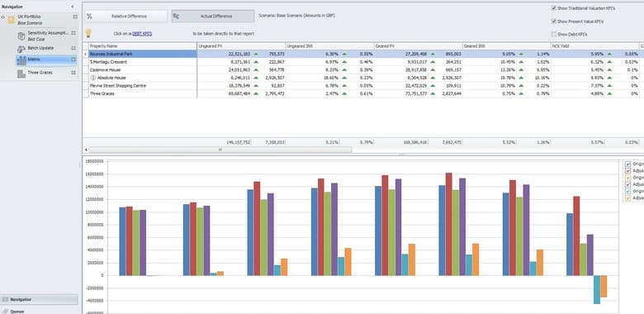Click Ungeared PV value 22,521,183
The width and height of the screenshot is (644, 314).
point(239,54)
